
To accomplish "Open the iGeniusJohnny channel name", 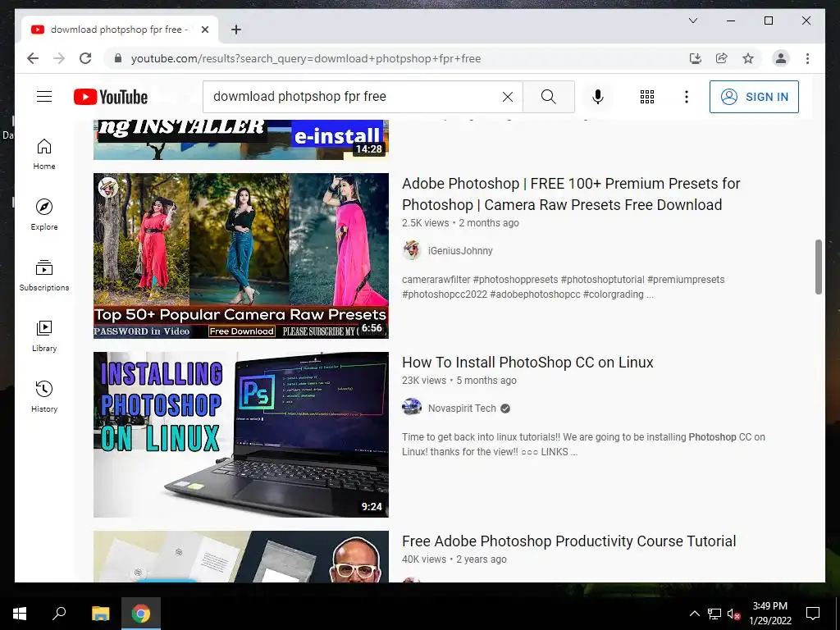I will click(x=460, y=250).
